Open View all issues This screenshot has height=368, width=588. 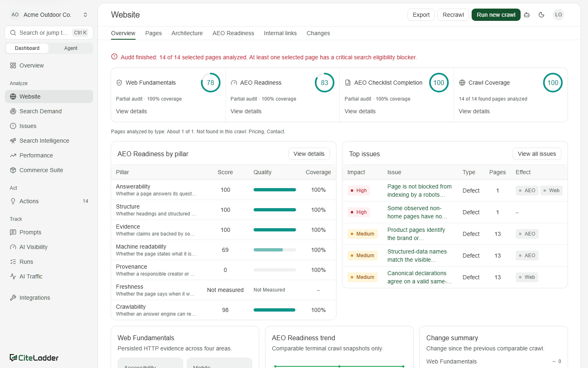(x=537, y=154)
